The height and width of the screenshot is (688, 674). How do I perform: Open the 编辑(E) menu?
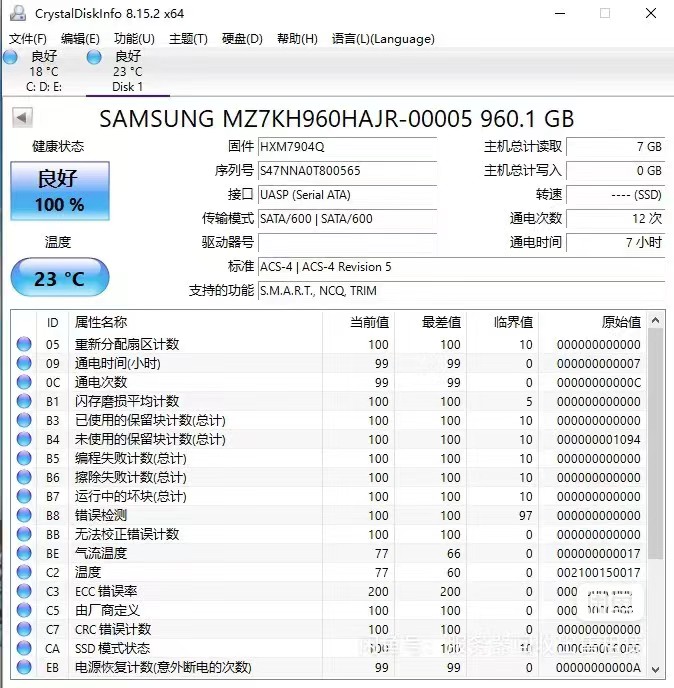80,39
